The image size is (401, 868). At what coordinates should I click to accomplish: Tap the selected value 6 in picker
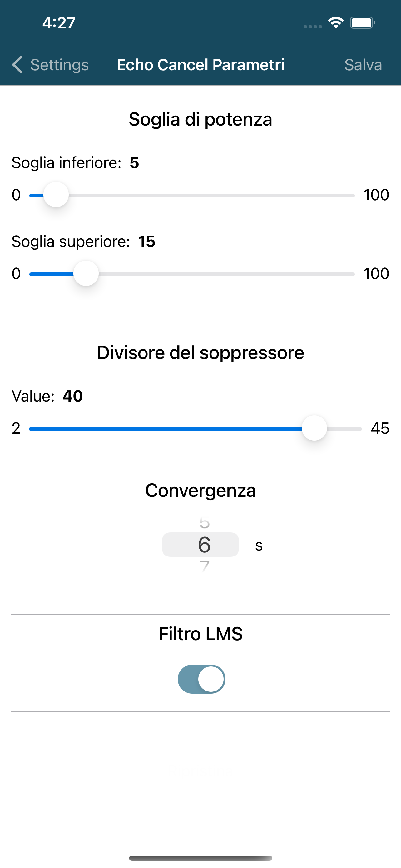[204, 545]
